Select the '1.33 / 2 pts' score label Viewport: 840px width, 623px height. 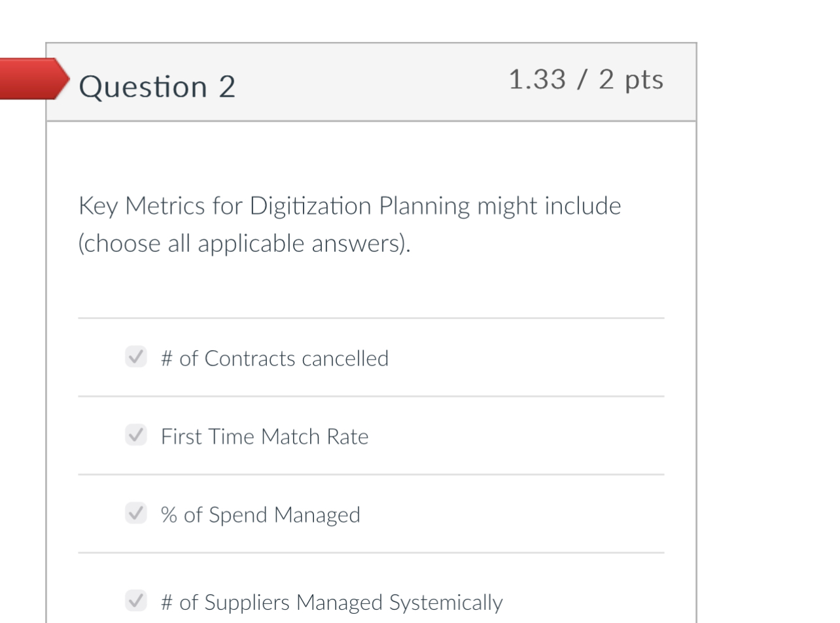coord(587,79)
